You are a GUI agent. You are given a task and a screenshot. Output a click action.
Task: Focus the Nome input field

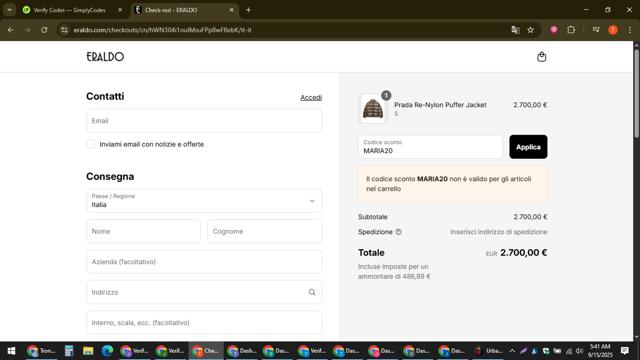[143, 231]
